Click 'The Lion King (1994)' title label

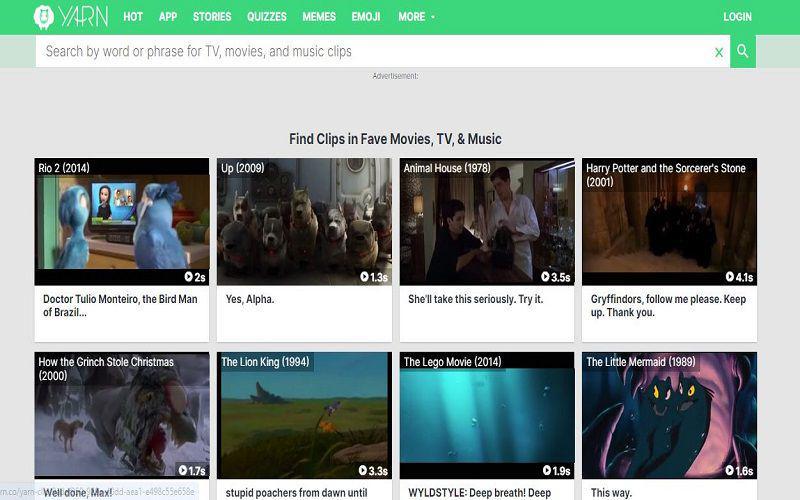click(x=265, y=362)
